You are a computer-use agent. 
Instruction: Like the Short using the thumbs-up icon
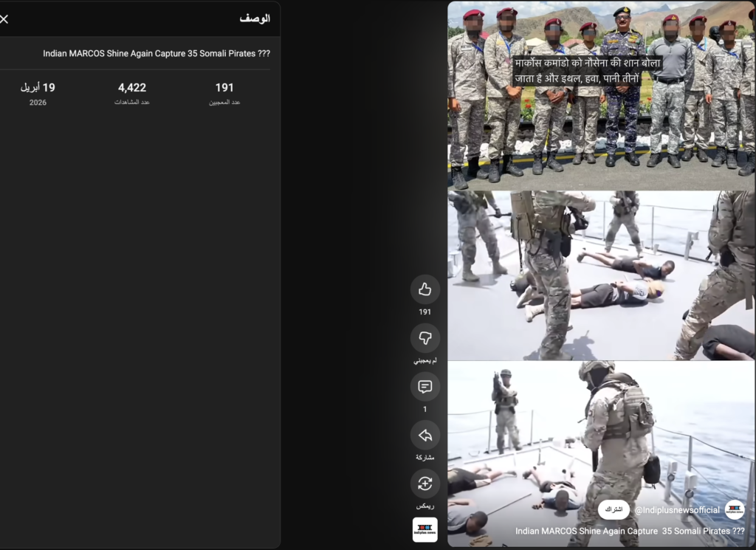[425, 289]
